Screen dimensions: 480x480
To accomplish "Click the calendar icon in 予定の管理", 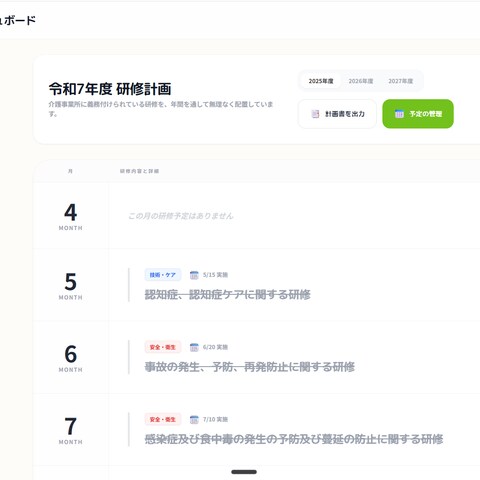I will (x=399, y=114).
